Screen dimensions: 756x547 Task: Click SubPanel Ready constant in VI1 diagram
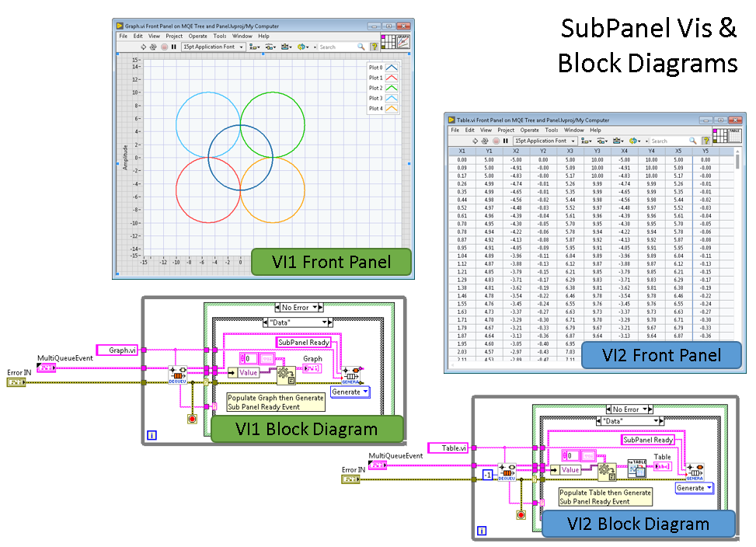click(305, 342)
